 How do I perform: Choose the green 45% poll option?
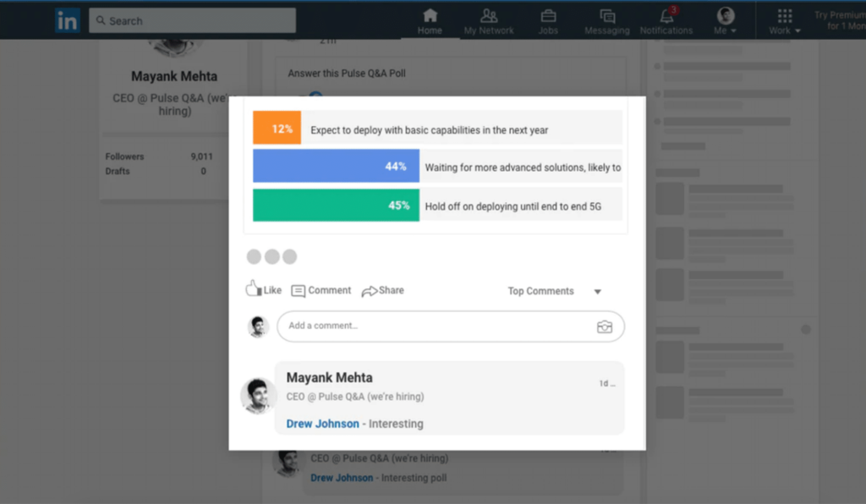click(x=336, y=205)
